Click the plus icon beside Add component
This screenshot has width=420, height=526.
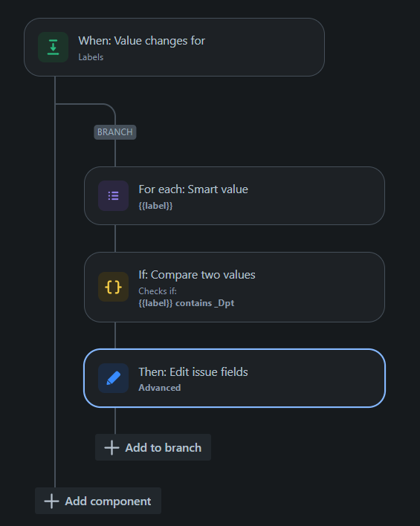[x=51, y=501]
